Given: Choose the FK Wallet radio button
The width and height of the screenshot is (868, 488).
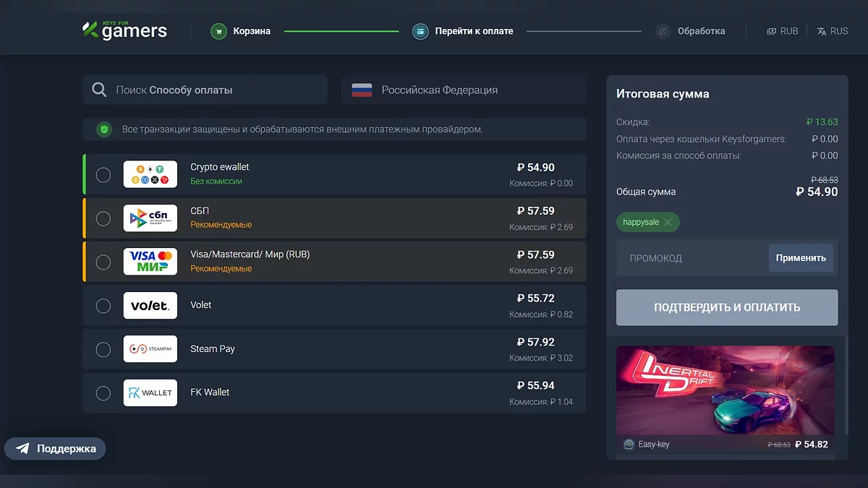Looking at the screenshot, I should (x=103, y=393).
